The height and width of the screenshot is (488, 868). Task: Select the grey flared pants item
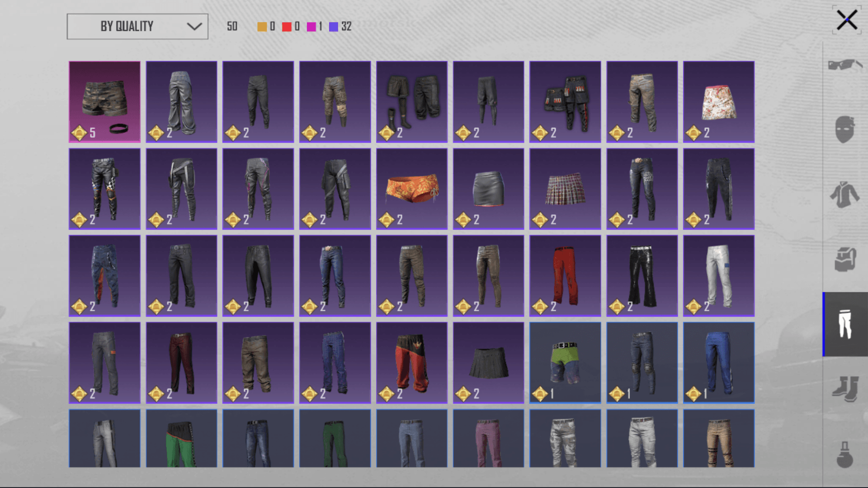pos(181,102)
